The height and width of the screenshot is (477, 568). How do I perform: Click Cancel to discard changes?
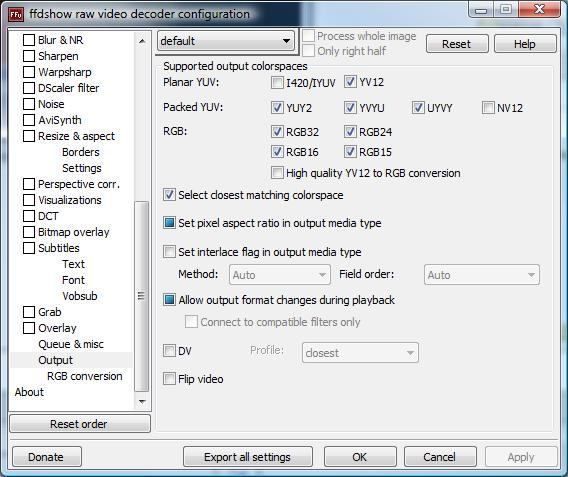(x=440, y=457)
